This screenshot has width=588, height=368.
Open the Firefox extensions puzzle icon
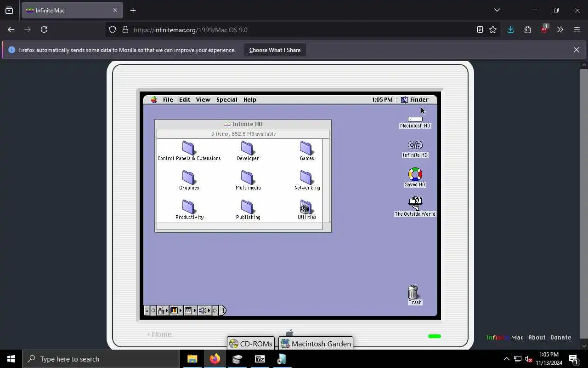(527, 29)
